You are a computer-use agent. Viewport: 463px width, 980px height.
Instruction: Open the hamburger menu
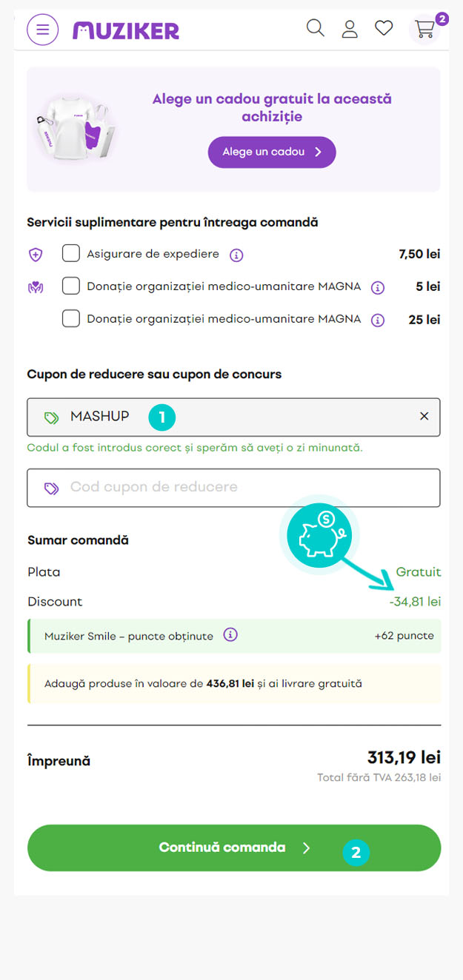point(42,30)
